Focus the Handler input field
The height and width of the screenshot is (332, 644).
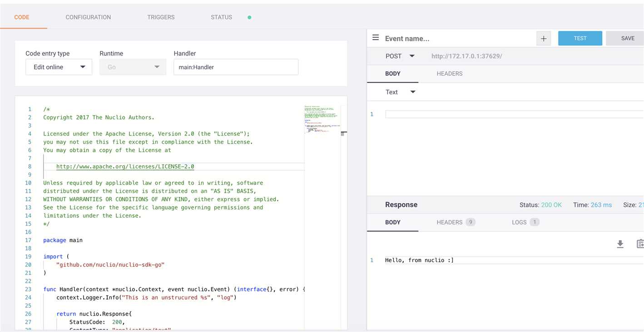(236, 67)
